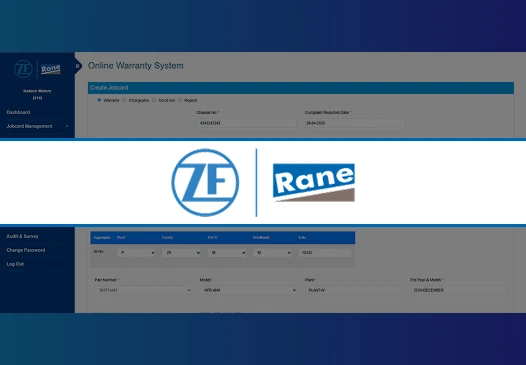Click the large ZF circle logo
The image size is (526, 365).
(x=205, y=182)
